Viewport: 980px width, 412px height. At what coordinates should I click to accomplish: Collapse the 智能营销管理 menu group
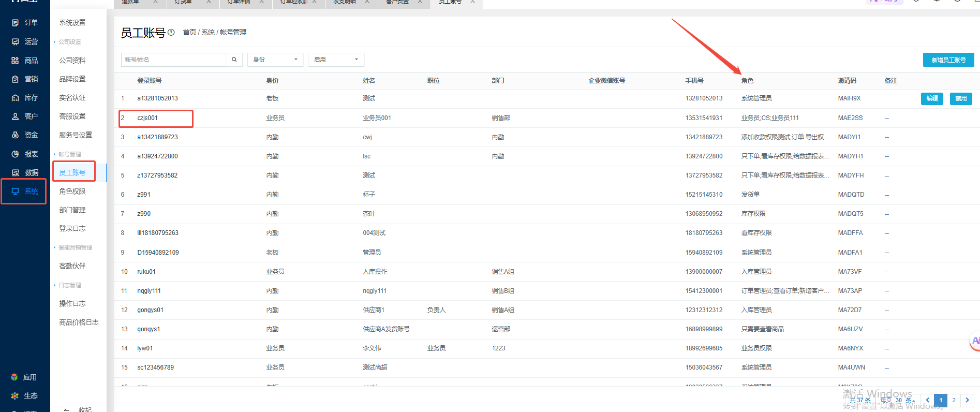(73, 247)
